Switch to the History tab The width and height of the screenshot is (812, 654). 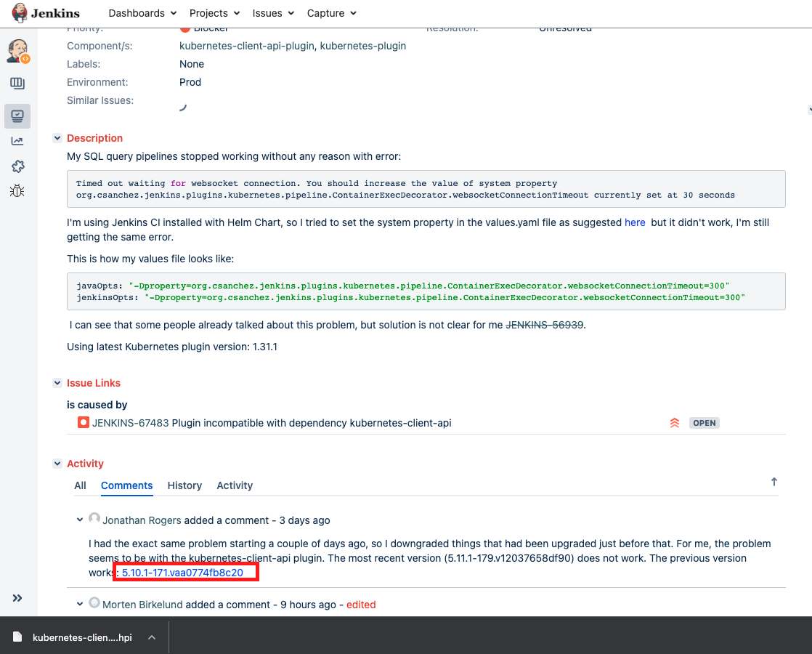click(x=184, y=485)
